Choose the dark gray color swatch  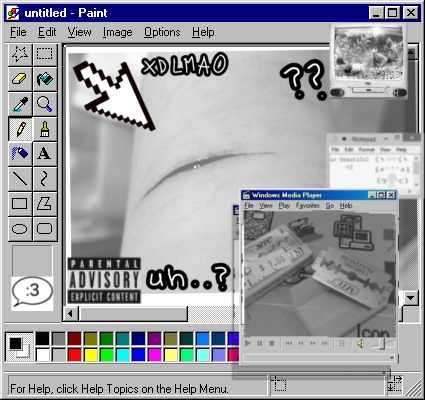tap(59, 339)
